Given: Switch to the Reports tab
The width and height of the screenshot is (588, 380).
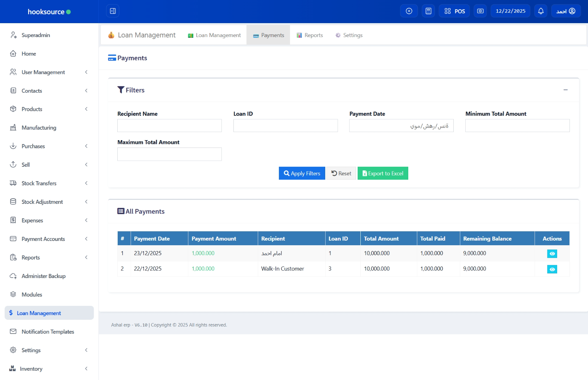Looking at the screenshot, I should 310,35.
